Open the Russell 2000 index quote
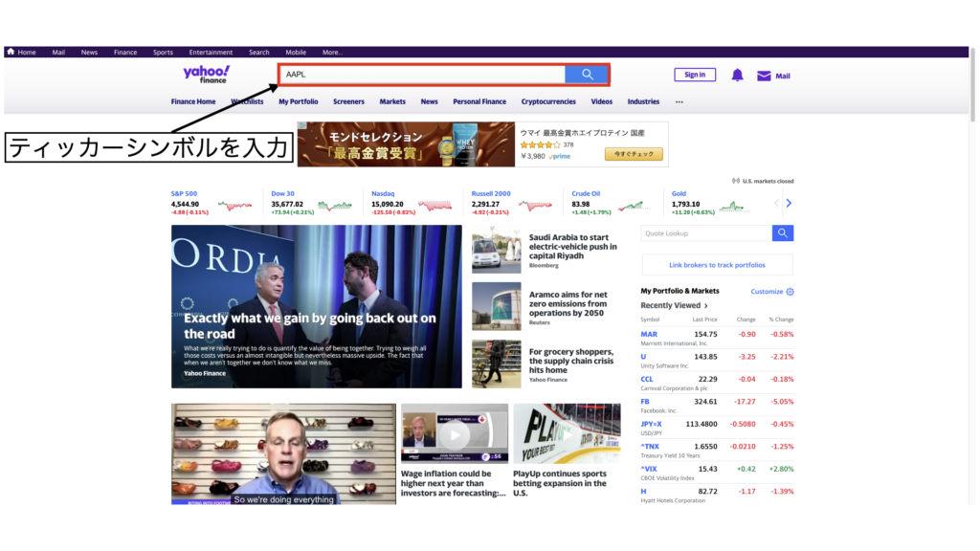 click(x=491, y=193)
